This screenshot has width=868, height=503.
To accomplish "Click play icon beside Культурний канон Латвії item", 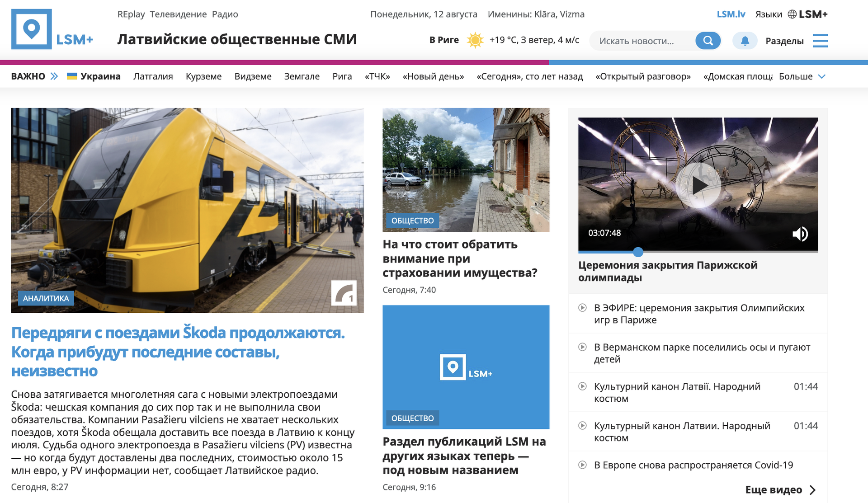I will [583, 386].
